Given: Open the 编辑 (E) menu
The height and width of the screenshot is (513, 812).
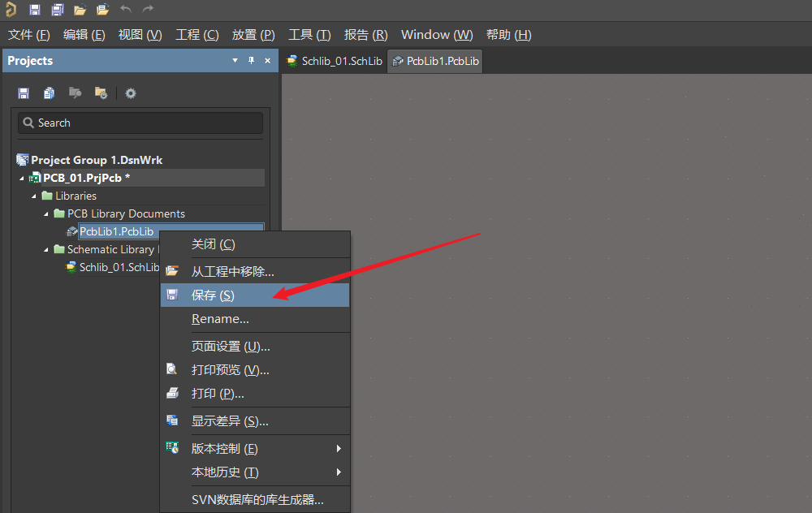Looking at the screenshot, I should tap(84, 35).
